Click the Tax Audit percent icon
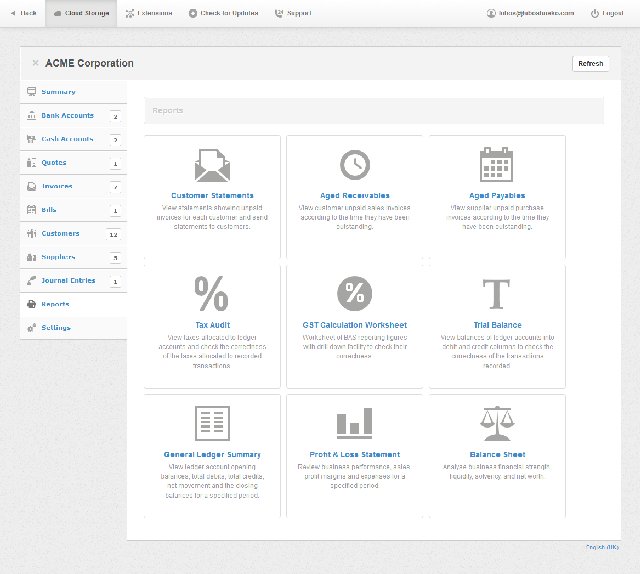Viewport: 640px width, 574px height. click(x=211, y=293)
